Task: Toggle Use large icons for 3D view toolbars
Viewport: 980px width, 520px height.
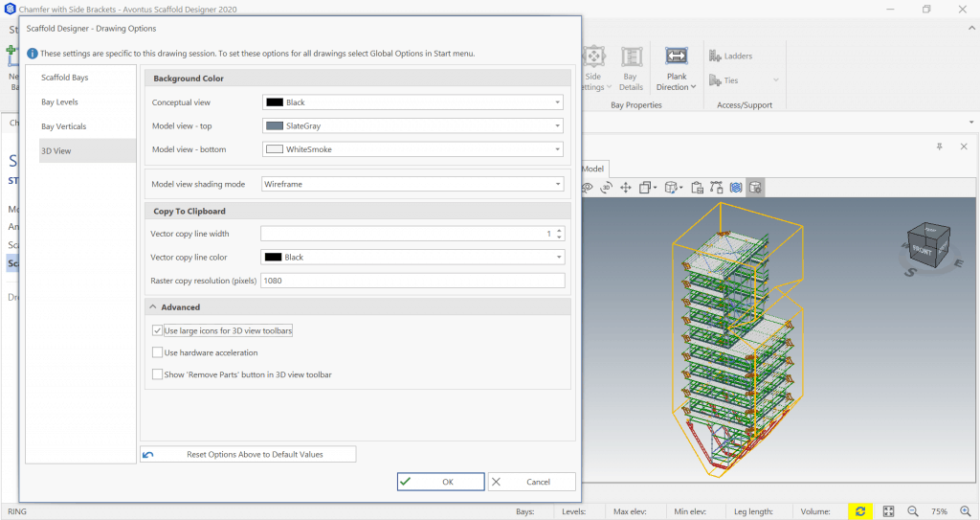Action: click(x=158, y=330)
